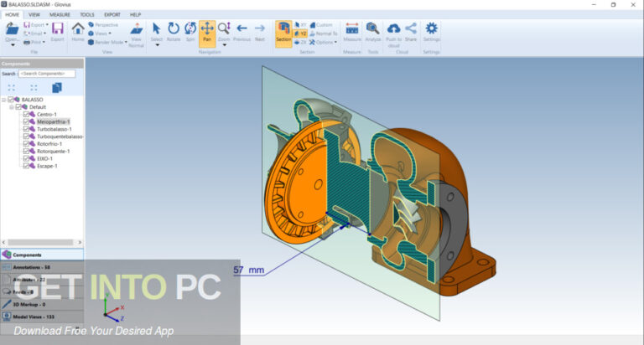Image resolution: width=644 pixels, height=345 pixels.
Task: Click the Share icon
Action: coord(411,28)
